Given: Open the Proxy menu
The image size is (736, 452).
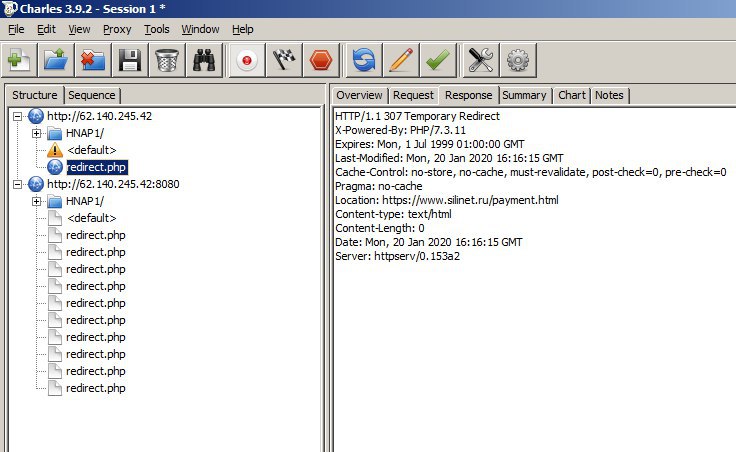Looking at the screenshot, I should click(117, 29).
